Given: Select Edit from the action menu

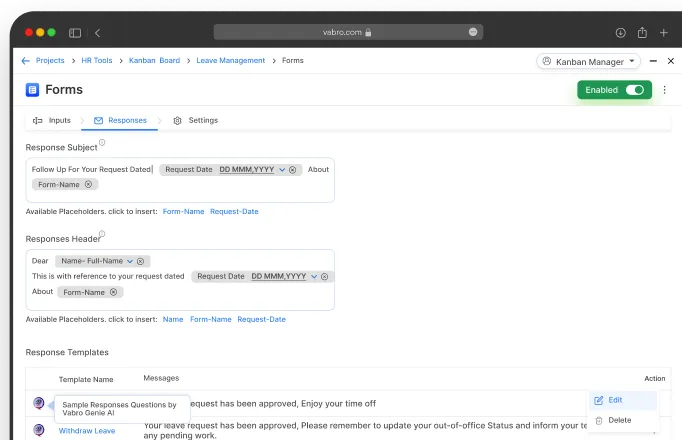Looking at the screenshot, I should tap(614, 400).
